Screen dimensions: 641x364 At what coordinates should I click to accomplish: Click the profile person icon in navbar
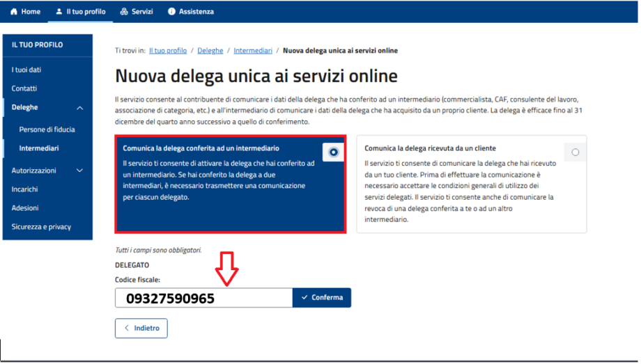[59, 12]
